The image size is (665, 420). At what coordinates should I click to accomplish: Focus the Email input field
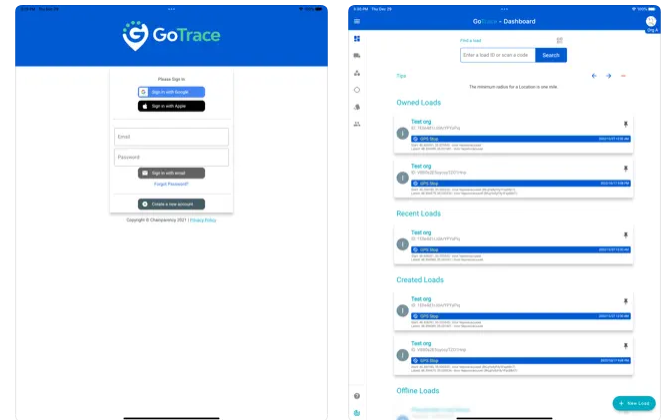(171, 137)
